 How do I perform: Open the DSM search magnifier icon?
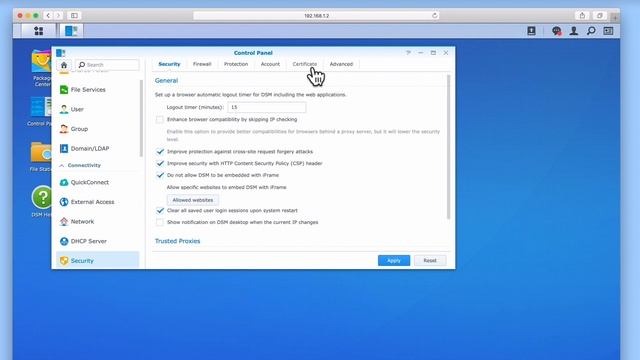click(591, 31)
